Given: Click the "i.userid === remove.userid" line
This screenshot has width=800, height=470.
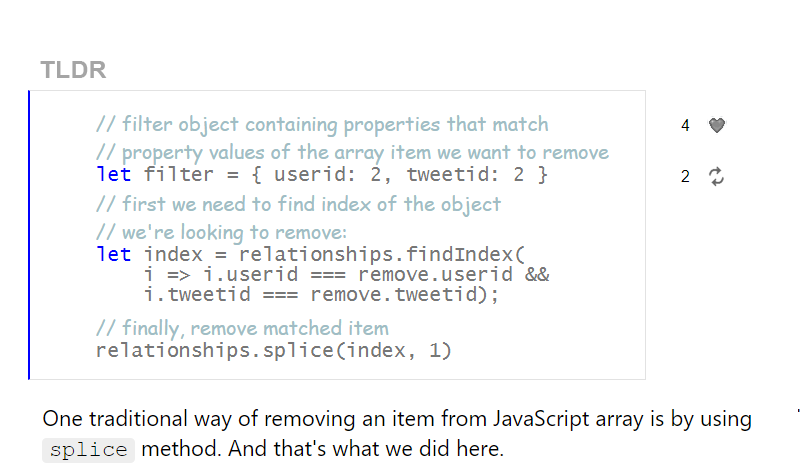Looking at the screenshot, I should pos(346,275).
